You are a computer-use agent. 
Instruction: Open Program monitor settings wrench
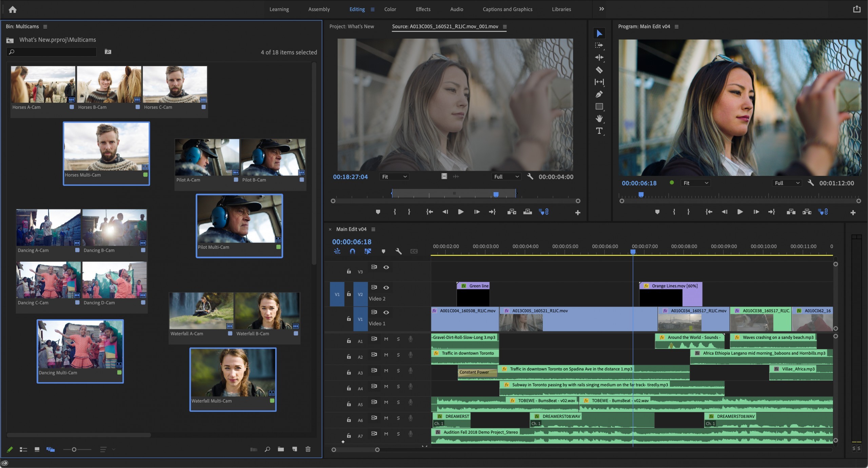point(811,183)
